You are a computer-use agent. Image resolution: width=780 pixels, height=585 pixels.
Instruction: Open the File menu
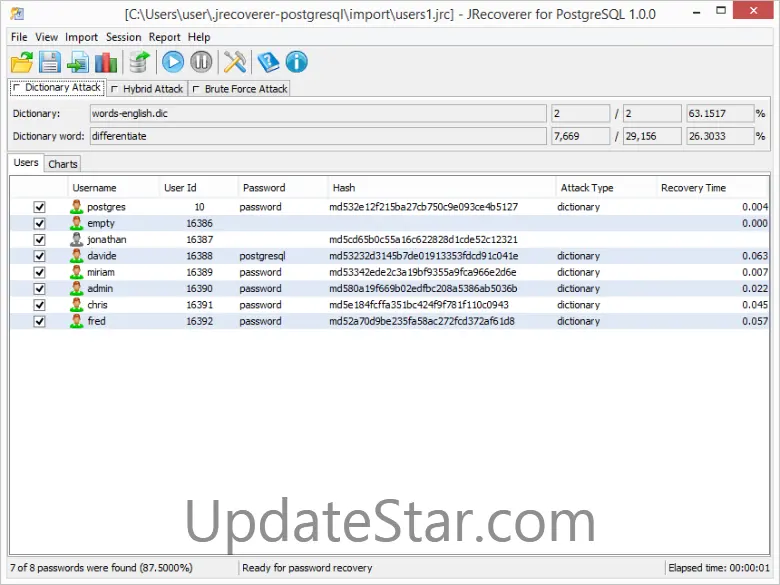(19, 37)
